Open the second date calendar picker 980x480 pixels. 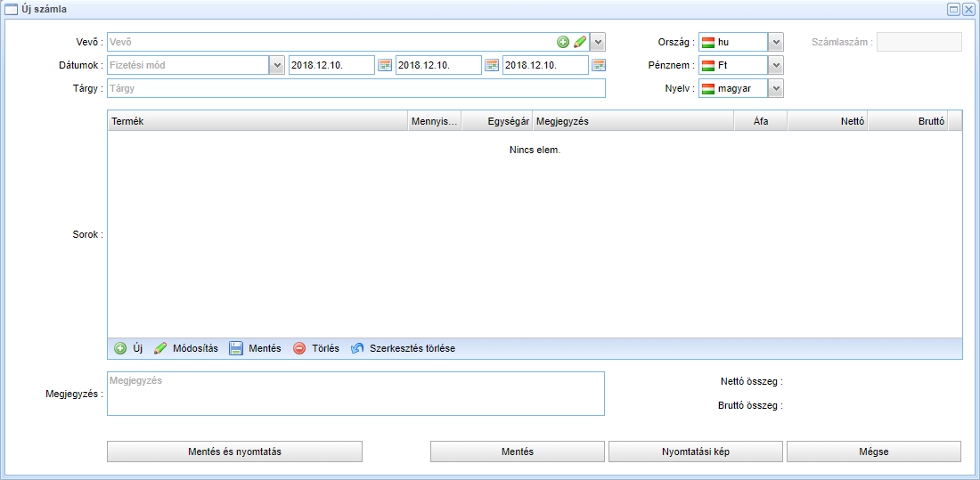click(x=492, y=65)
